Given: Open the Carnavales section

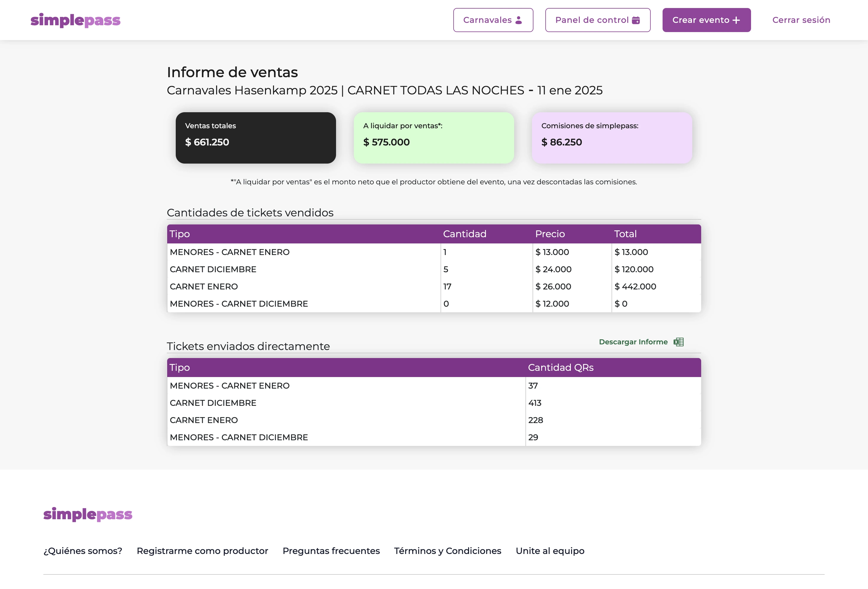Looking at the screenshot, I should 493,20.
